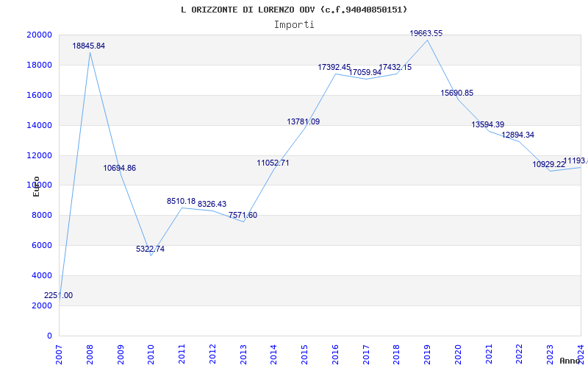588x368 pixels.
Task: Click the 14000 y-axis tick label
Action: (x=40, y=125)
